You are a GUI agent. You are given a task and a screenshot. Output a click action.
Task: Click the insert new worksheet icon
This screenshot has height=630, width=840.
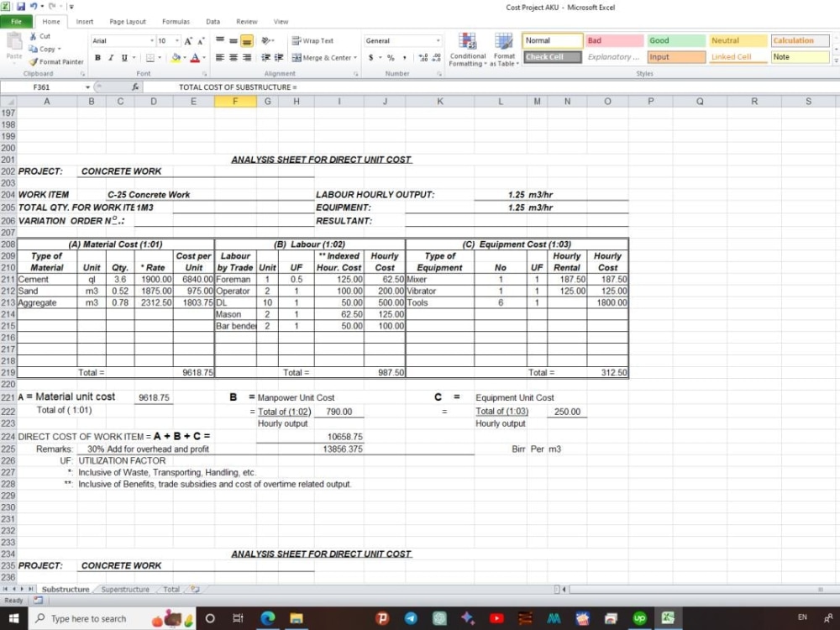(195, 590)
